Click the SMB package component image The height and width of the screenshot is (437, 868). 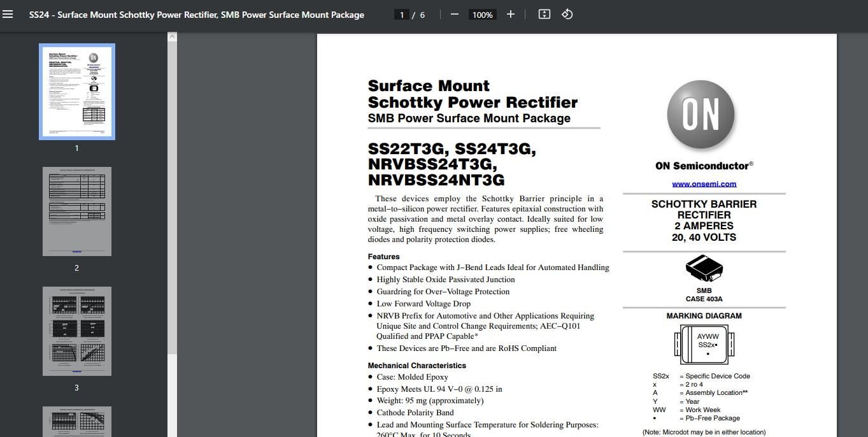[x=704, y=268]
